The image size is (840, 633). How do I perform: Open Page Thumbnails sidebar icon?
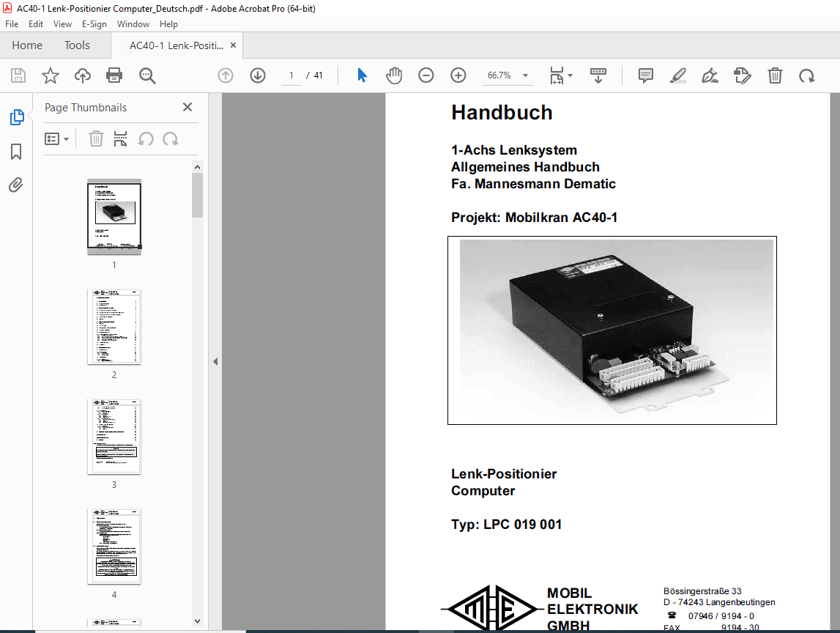pos(17,116)
